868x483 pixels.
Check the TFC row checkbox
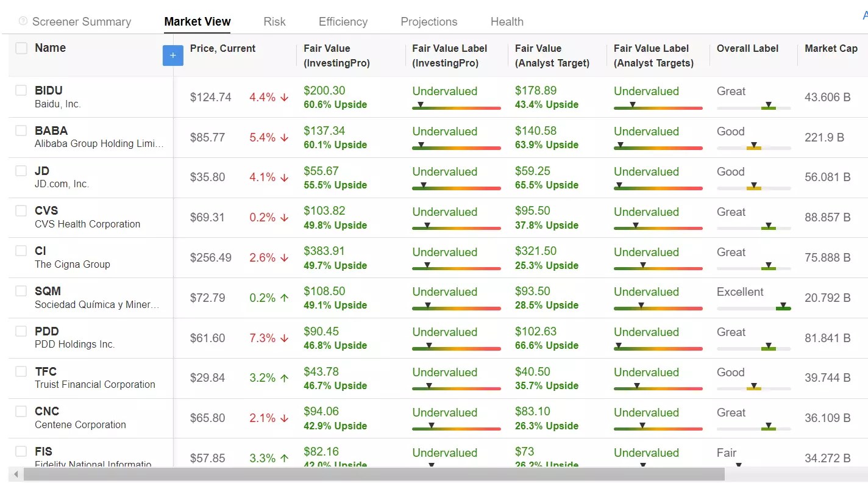[x=21, y=371]
